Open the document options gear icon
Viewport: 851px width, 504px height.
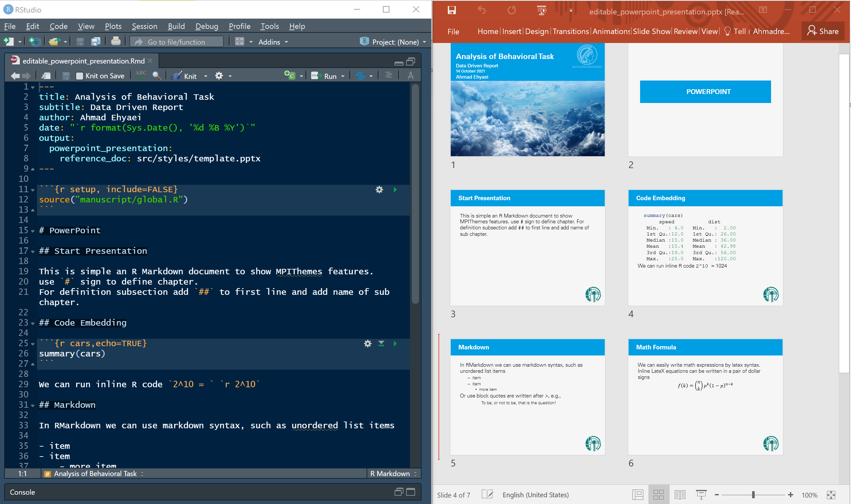click(219, 75)
